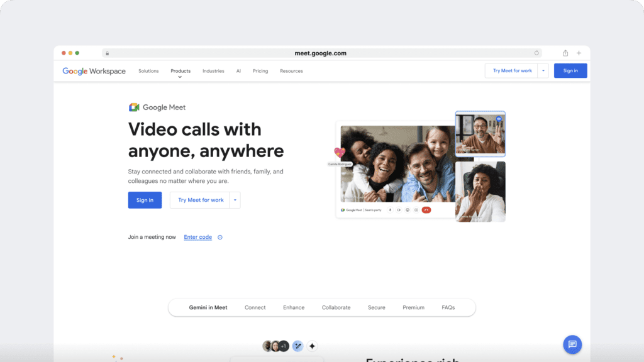Open the Enter code link to join a meeting
Image resolution: width=644 pixels, height=362 pixels.
pos(197,237)
